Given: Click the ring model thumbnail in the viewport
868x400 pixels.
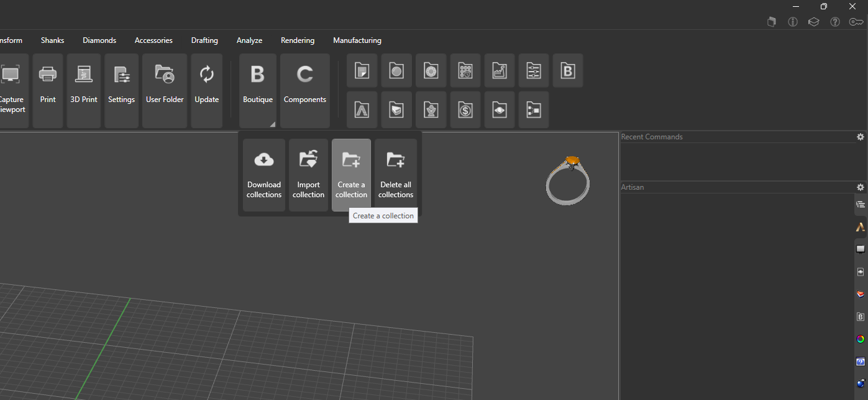Looking at the screenshot, I should pos(568,180).
